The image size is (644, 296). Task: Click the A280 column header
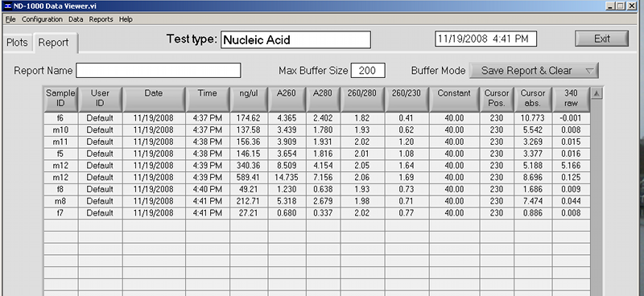tap(323, 99)
